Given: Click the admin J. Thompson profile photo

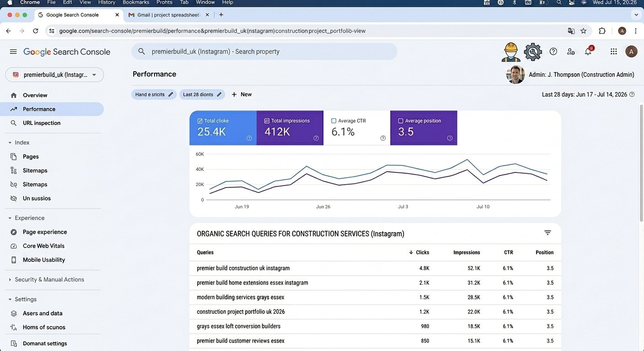Looking at the screenshot, I should [x=515, y=74].
